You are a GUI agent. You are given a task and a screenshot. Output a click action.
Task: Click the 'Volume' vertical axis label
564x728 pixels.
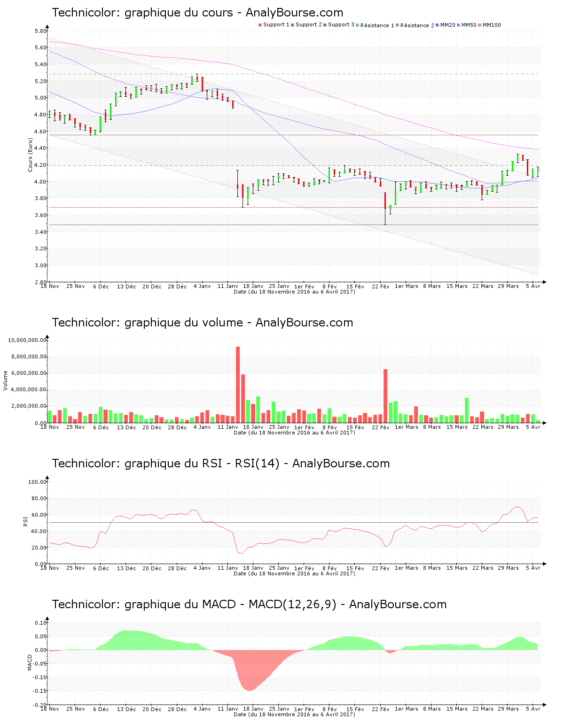coord(6,380)
